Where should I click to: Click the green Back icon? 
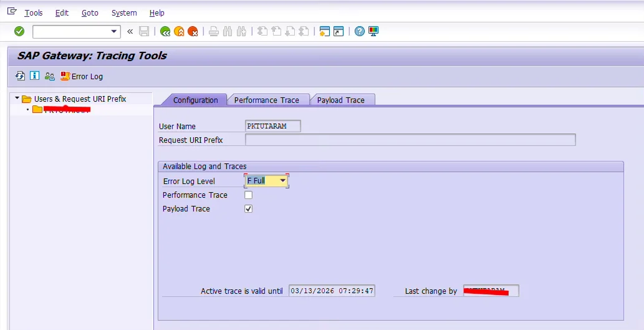pyautogui.click(x=165, y=31)
